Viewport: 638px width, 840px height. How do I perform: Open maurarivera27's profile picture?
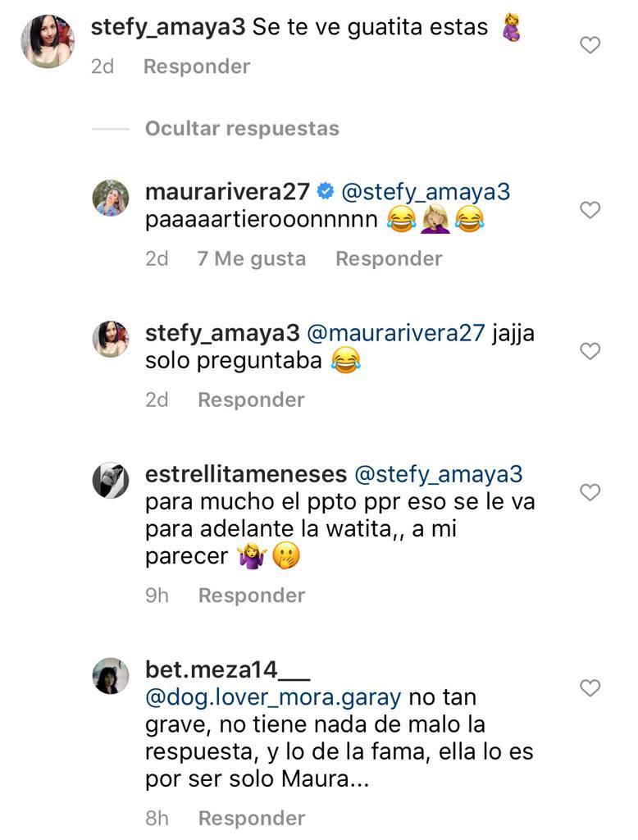(x=112, y=198)
